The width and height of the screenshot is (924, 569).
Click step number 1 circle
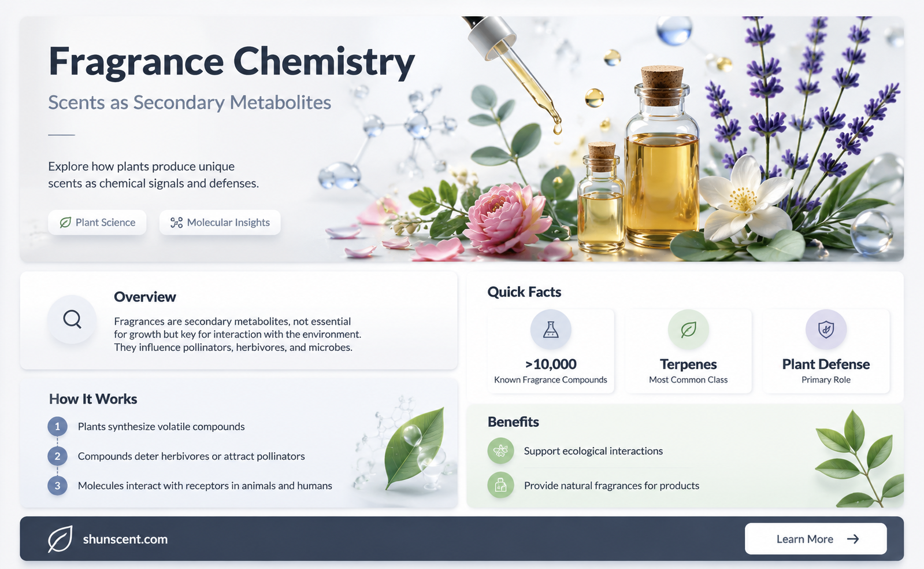57,427
